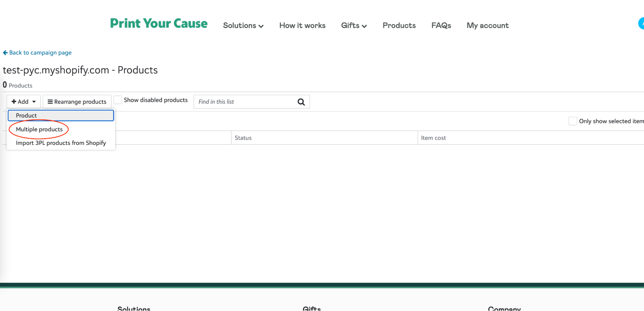644x311 pixels.
Task: Click Rearrange products button
Action: (x=77, y=102)
